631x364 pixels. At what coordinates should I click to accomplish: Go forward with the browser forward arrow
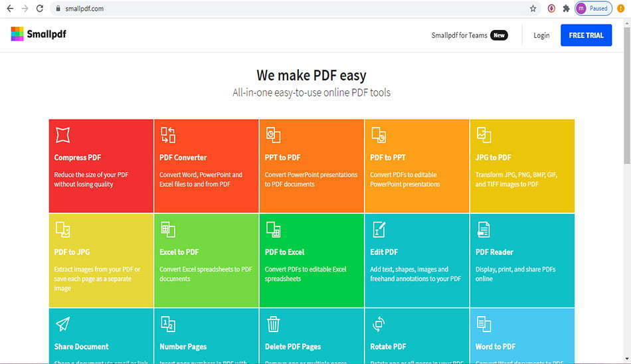click(25, 9)
